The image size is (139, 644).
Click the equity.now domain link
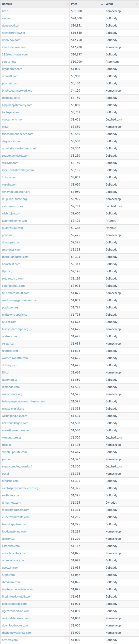pos(9,62)
